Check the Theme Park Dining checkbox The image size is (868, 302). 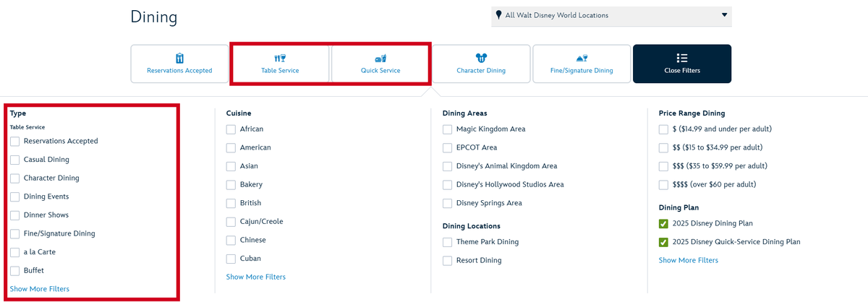click(x=448, y=242)
